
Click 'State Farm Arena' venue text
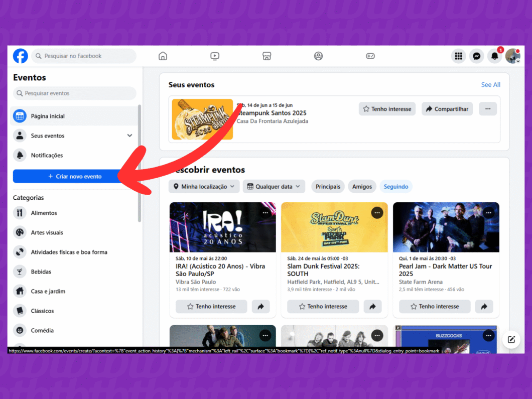pyautogui.click(x=421, y=282)
